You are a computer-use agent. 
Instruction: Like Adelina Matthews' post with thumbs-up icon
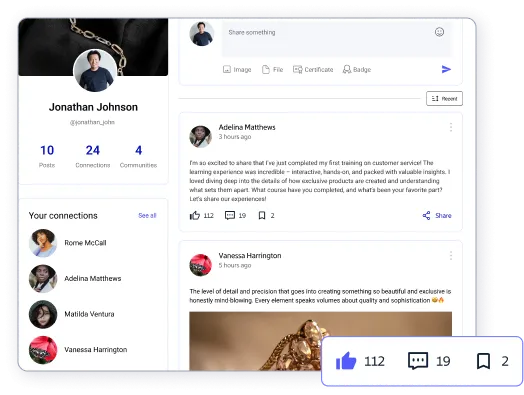click(195, 216)
